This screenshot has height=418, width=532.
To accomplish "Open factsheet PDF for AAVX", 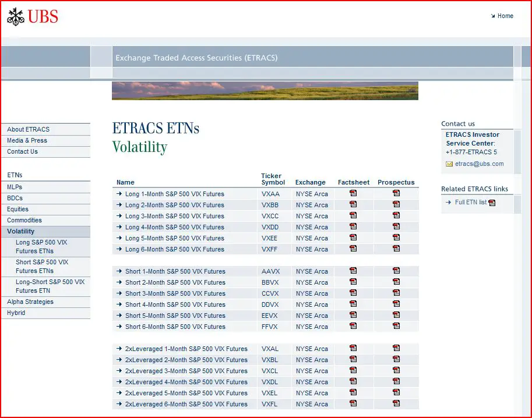I will [353, 271].
